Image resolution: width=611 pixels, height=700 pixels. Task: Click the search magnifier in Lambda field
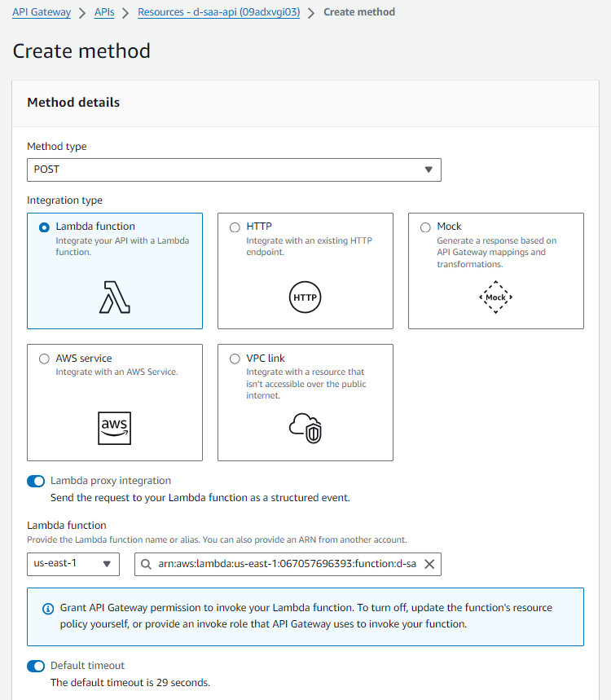[x=146, y=564]
